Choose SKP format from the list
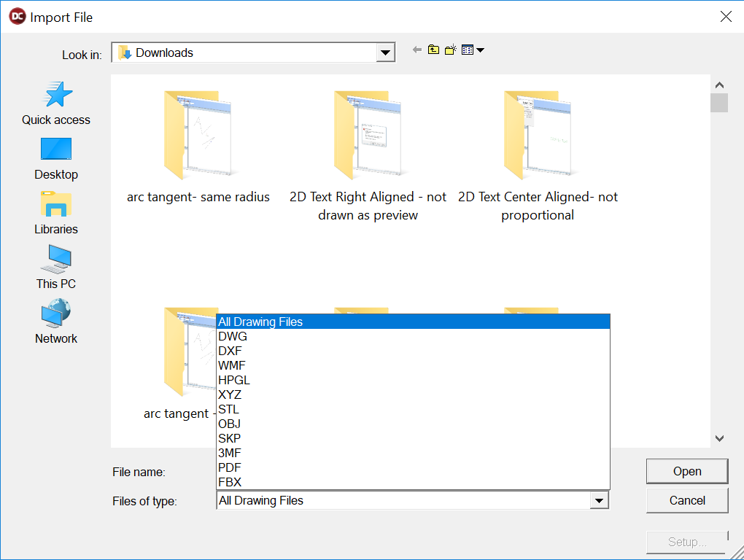 (229, 438)
